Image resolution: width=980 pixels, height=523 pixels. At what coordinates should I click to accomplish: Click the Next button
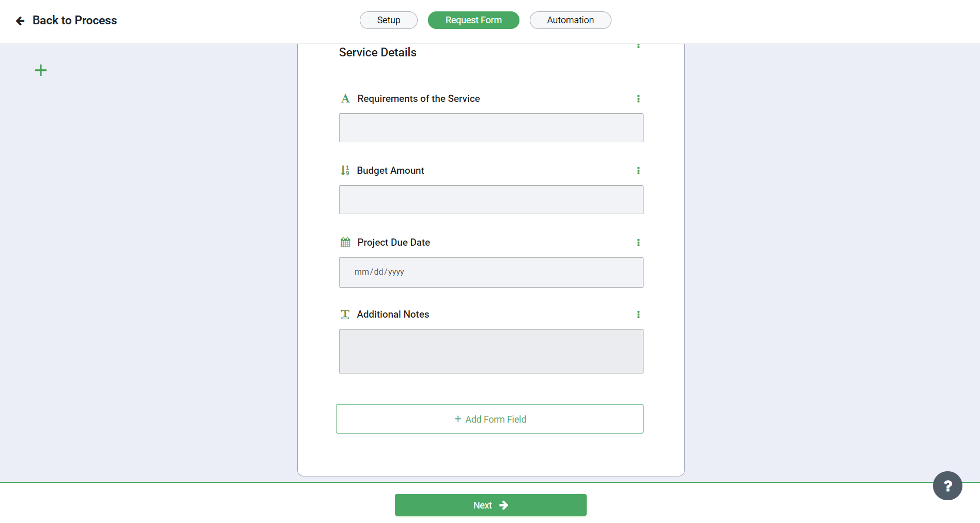point(491,505)
